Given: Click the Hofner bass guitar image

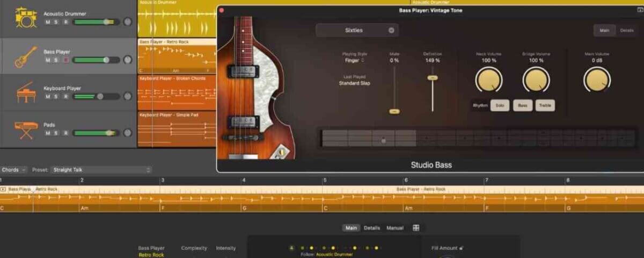Looking at the screenshot, I should pyautogui.click(x=256, y=88).
